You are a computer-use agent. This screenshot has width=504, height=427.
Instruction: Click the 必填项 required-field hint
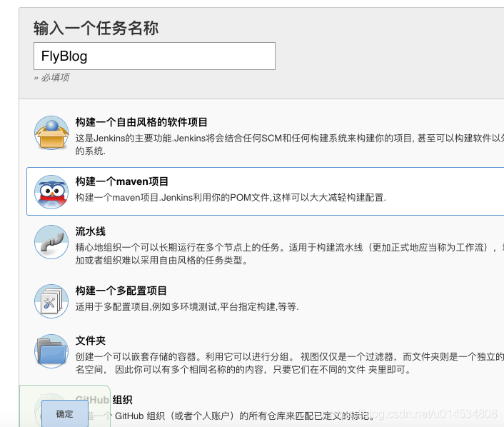(x=51, y=78)
